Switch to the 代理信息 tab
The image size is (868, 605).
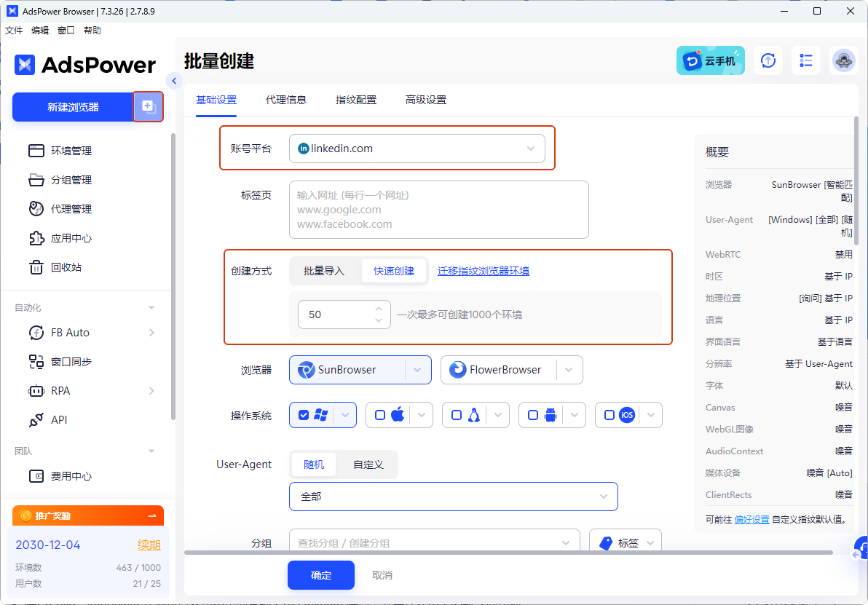click(x=286, y=100)
